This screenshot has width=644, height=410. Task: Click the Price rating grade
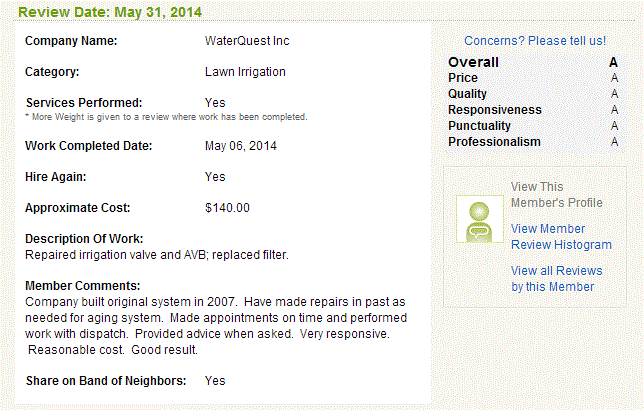[x=614, y=78]
